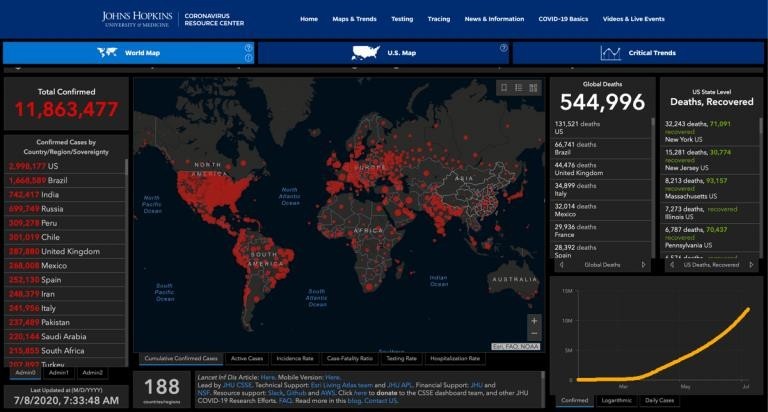Select Russia in confirmed cases list
768x412 pixels.
tap(65, 209)
